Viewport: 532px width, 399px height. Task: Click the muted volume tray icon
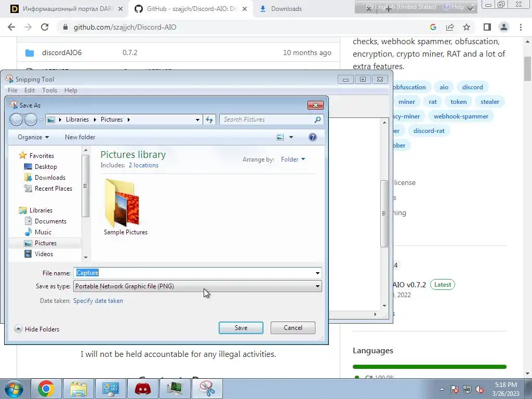[480, 390]
